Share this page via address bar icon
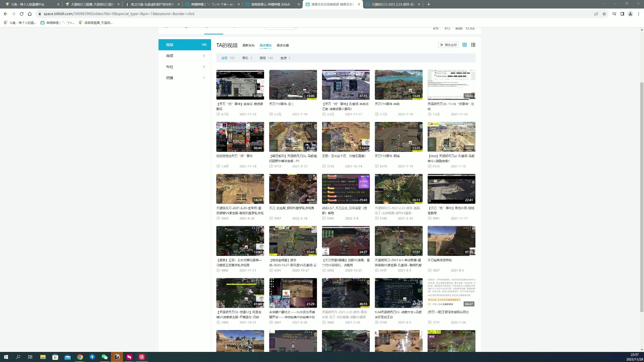The height and width of the screenshot is (362, 644). click(x=596, y=14)
